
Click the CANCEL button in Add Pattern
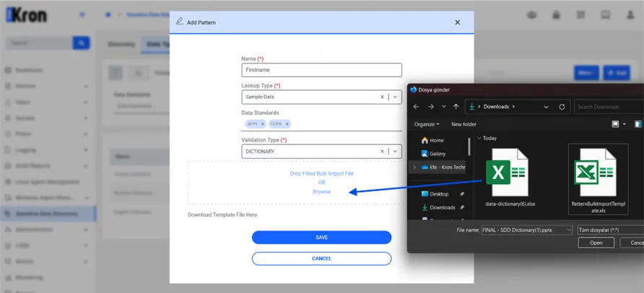click(x=321, y=258)
